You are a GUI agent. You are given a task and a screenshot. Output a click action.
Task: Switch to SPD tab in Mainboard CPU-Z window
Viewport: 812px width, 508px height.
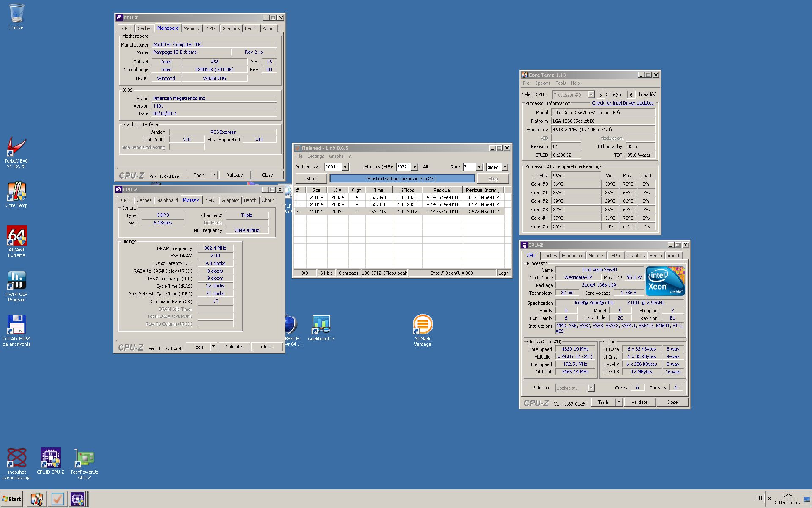coord(211,28)
